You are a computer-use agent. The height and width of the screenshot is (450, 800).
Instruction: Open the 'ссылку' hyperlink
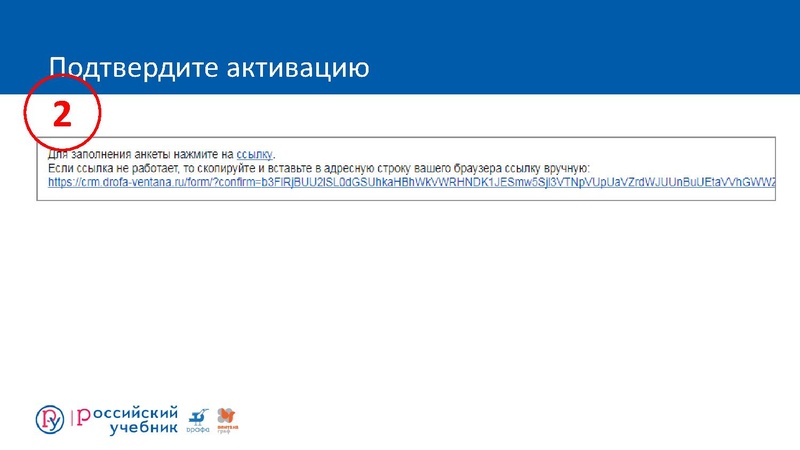[x=255, y=154]
